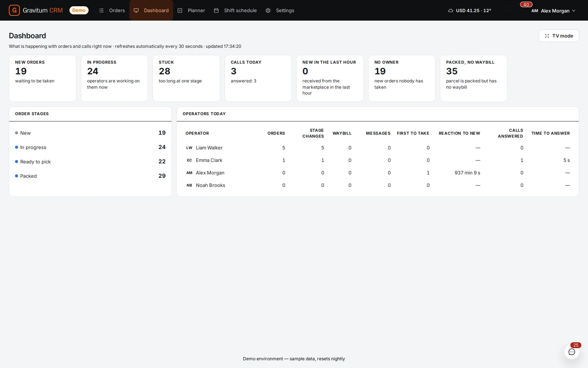Image resolution: width=588 pixels, height=368 pixels.
Task: Click the NB avatar for Noah Brooks
Action: click(189, 185)
